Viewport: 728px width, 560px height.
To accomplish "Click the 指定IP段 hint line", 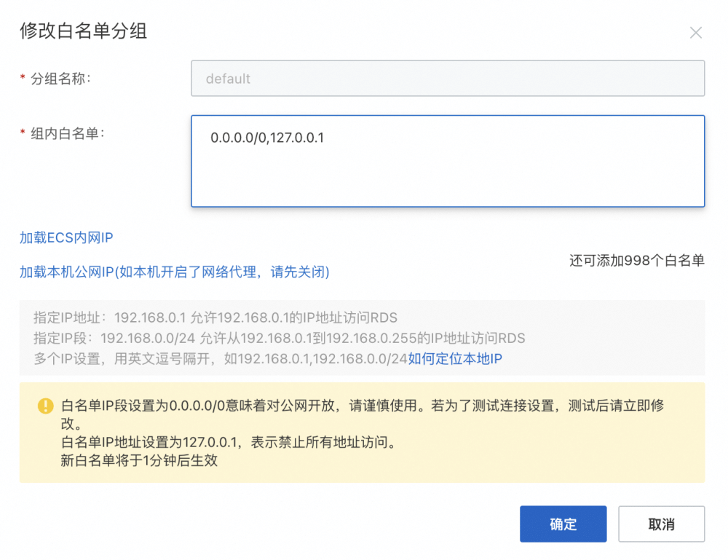I will tap(279, 338).
